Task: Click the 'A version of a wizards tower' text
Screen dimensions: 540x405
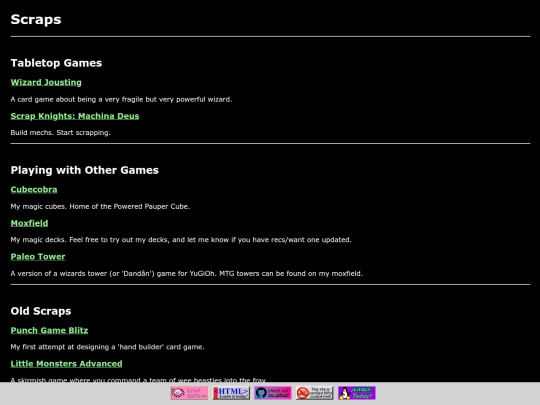Action: pyautogui.click(x=186, y=273)
